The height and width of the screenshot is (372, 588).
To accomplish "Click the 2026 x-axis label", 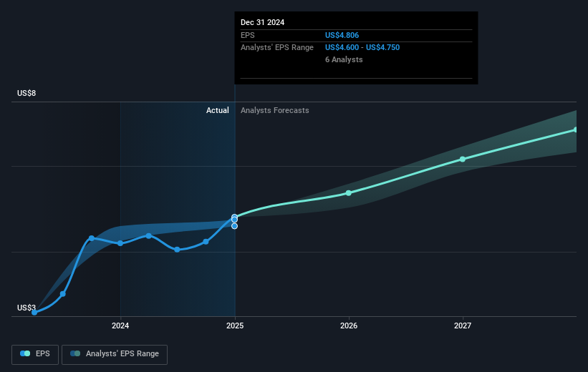I will click(349, 326).
